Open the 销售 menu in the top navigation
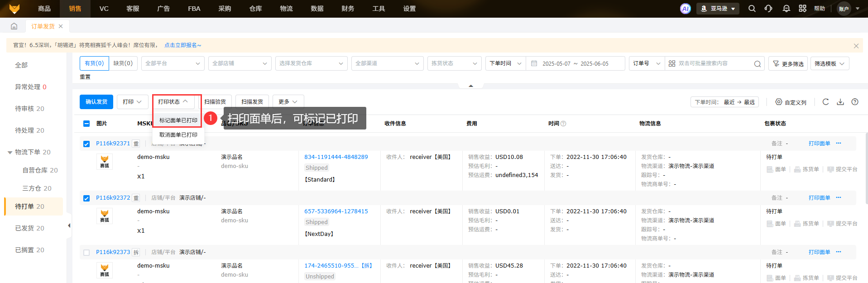The width and height of the screenshot is (868, 283). tap(75, 9)
